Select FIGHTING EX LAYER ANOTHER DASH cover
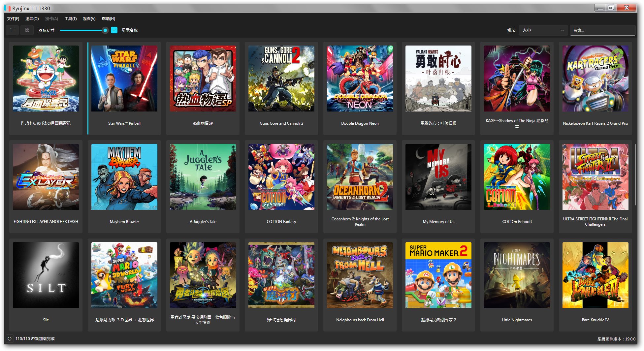 click(x=46, y=177)
